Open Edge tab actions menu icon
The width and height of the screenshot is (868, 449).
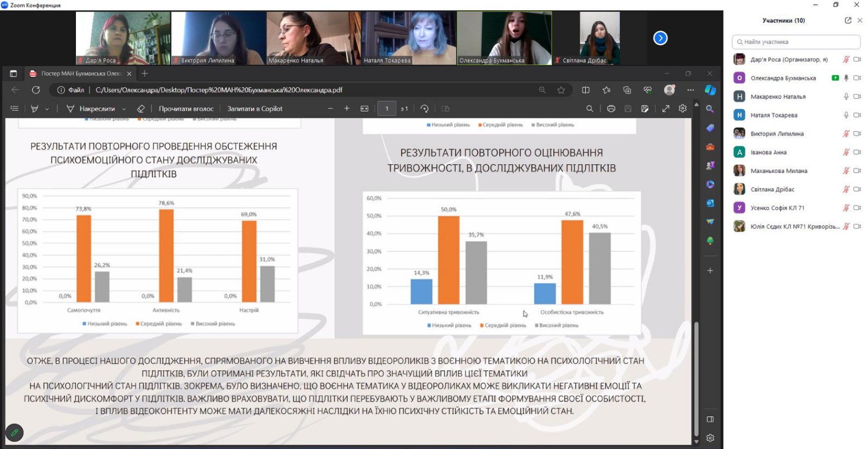pos(14,73)
